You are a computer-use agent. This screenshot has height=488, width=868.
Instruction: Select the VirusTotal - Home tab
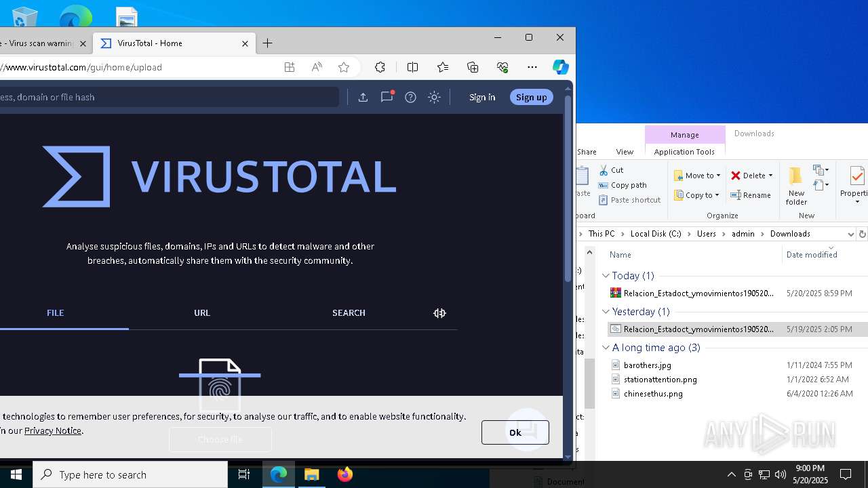pos(174,43)
